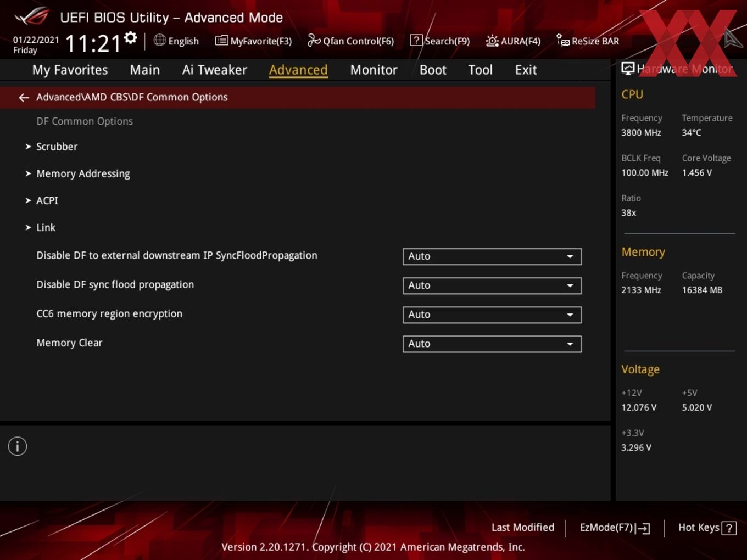Click the Memory section heading in Hardware Monitor
The image size is (747, 560).
(643, 252)
